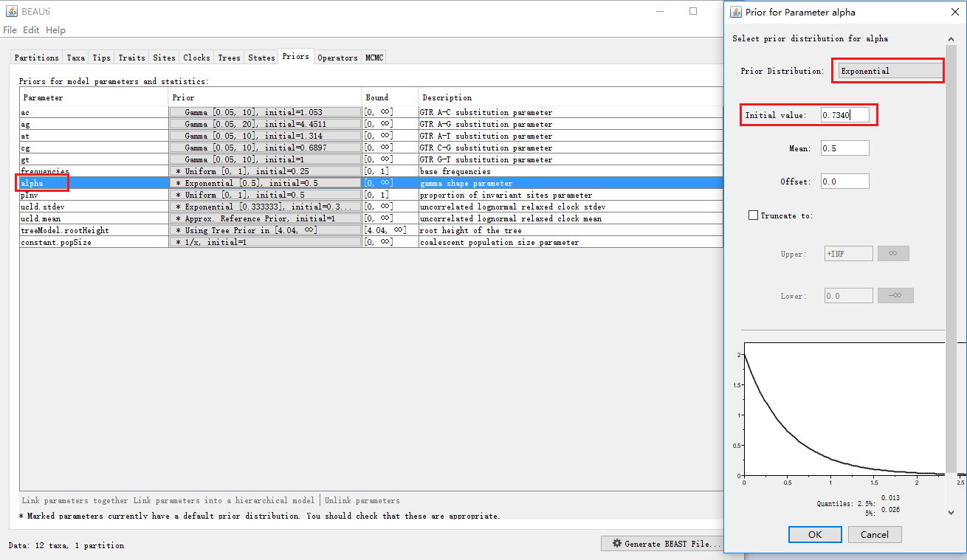Switch to the Clocks tab

click(196, 58)
